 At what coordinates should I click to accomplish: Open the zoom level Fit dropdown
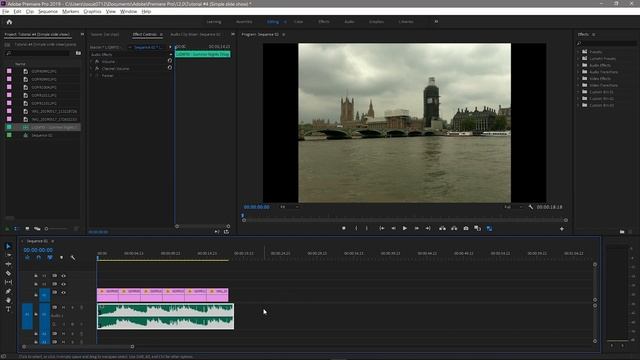289,207
